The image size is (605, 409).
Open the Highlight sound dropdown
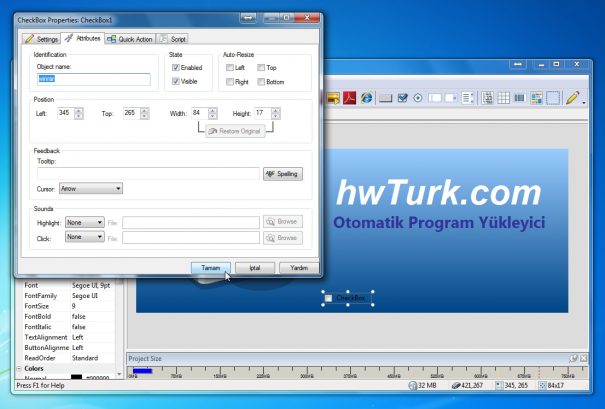tap(84, 222)
